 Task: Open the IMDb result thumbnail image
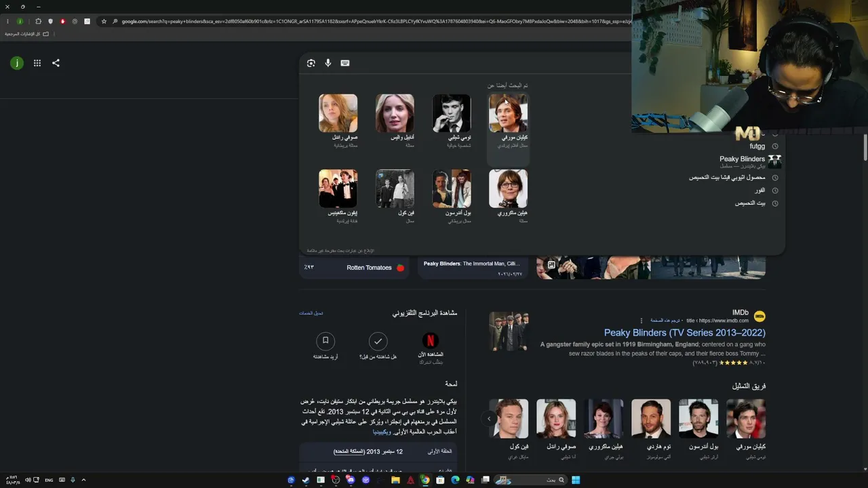tap(509, 331)
